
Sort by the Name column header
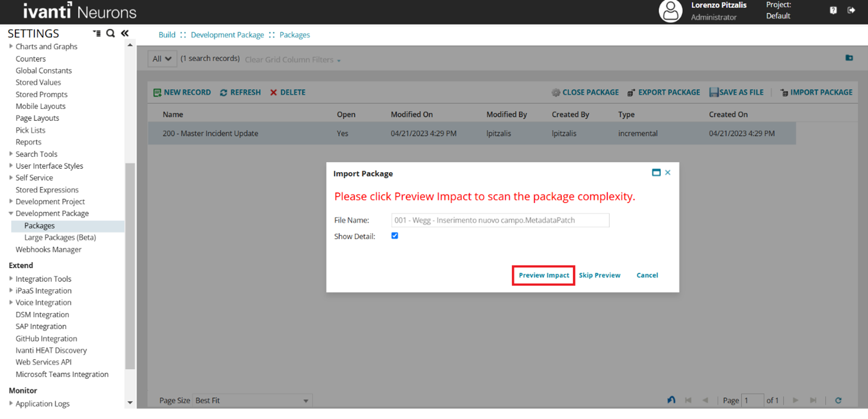(173, 114)
